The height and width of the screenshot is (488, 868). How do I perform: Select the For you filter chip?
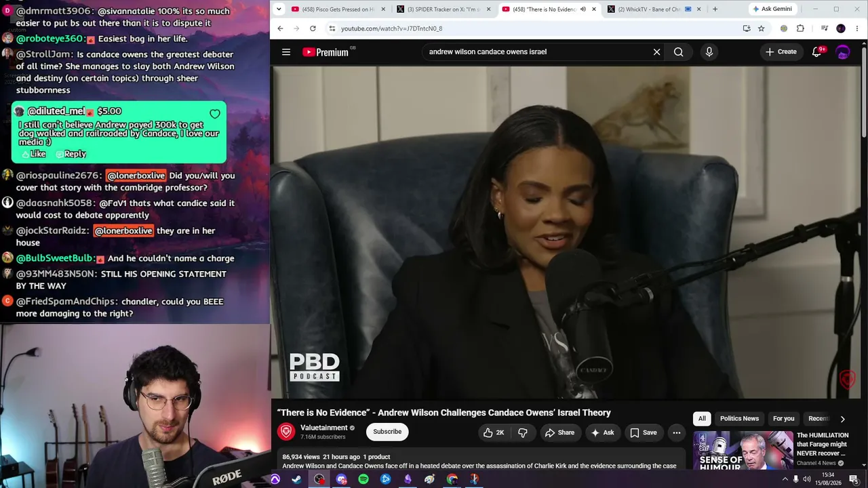pyautogui.click(x=783, y=419)
